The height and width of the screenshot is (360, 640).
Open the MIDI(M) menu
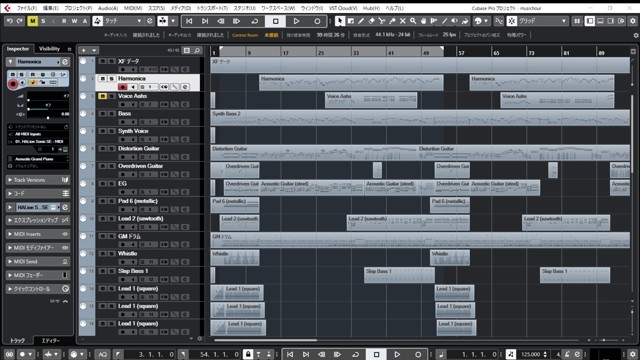click(133, 8)
